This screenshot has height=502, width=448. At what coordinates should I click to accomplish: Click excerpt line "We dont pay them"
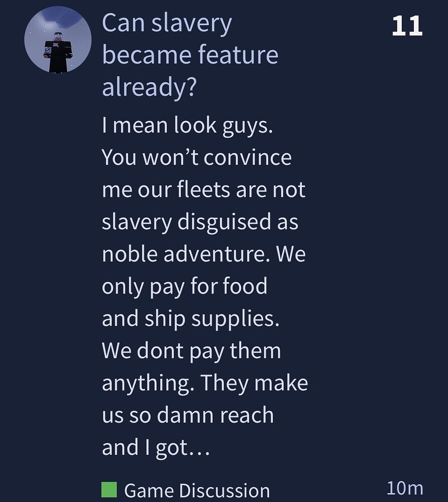191,350
